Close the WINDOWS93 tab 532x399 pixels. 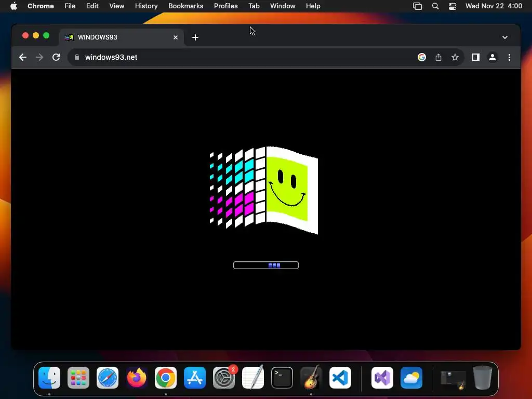point(176,37)
